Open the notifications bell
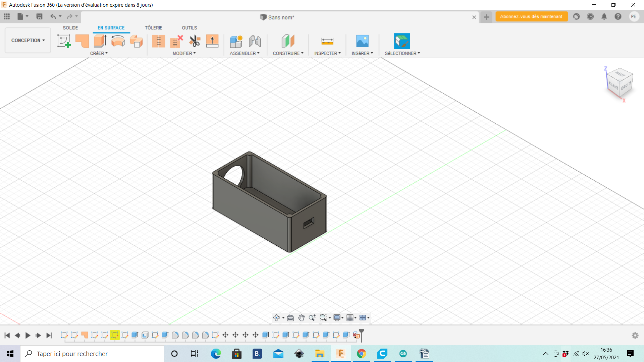Image resolution: width=644 pixels, height=362 pixels. (604, 16)
